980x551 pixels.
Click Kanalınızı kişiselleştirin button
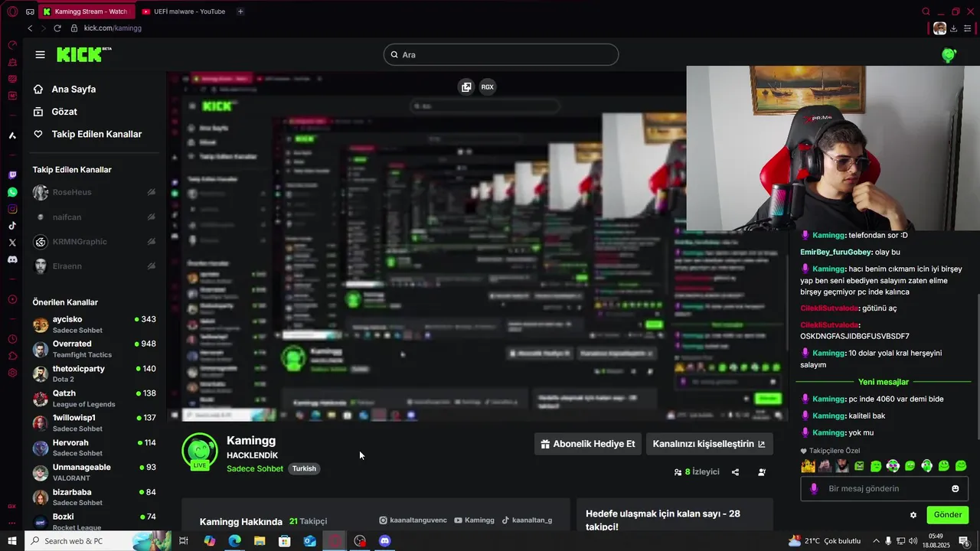coord(709,444)
